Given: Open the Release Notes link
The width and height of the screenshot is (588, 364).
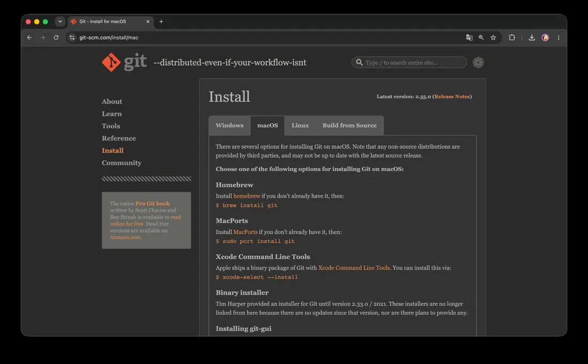Looking at the screenshot, I should (452, 97).
